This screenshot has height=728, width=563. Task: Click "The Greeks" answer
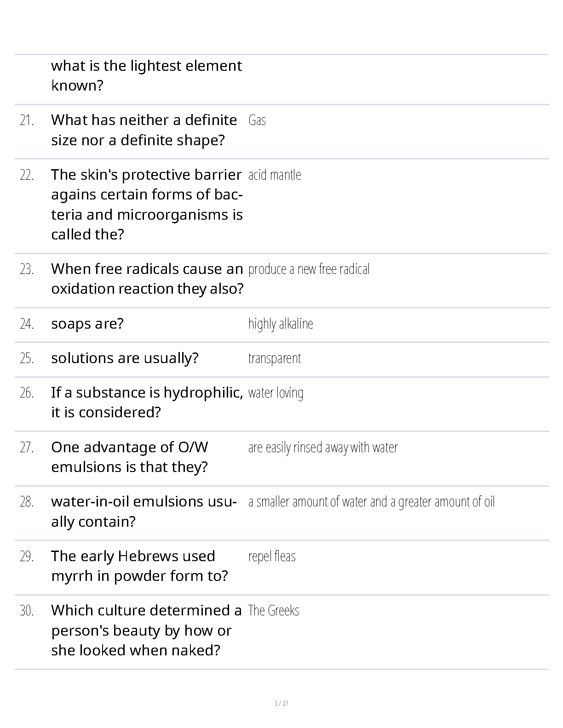[274, 611]
